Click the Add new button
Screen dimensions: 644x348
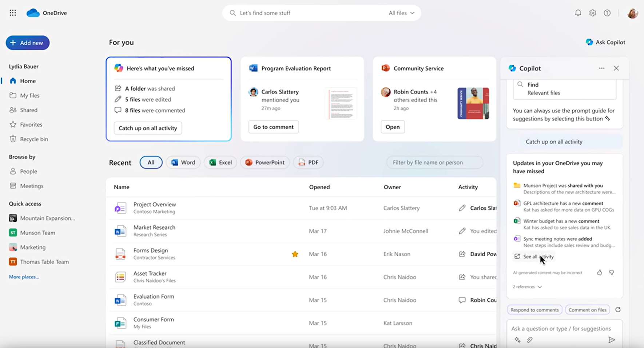28,43
